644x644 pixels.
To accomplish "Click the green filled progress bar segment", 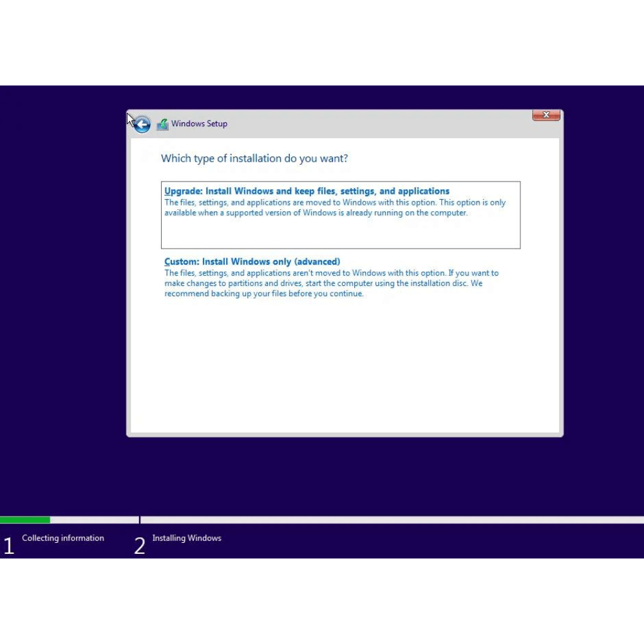I will (x=24, y=520).
